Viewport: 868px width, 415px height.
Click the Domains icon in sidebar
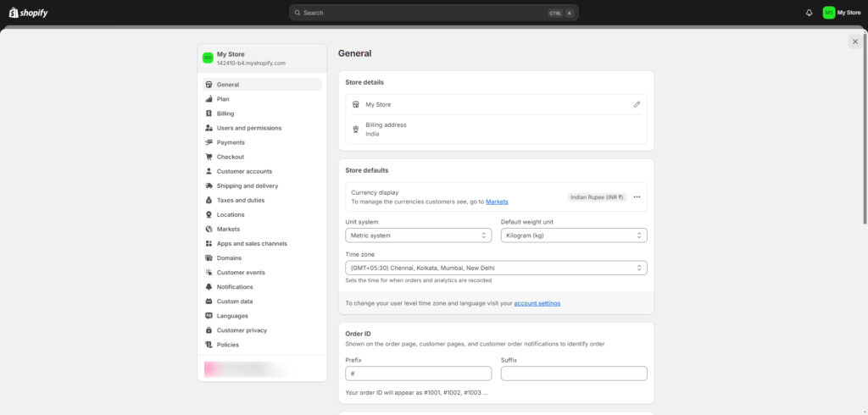209,257
